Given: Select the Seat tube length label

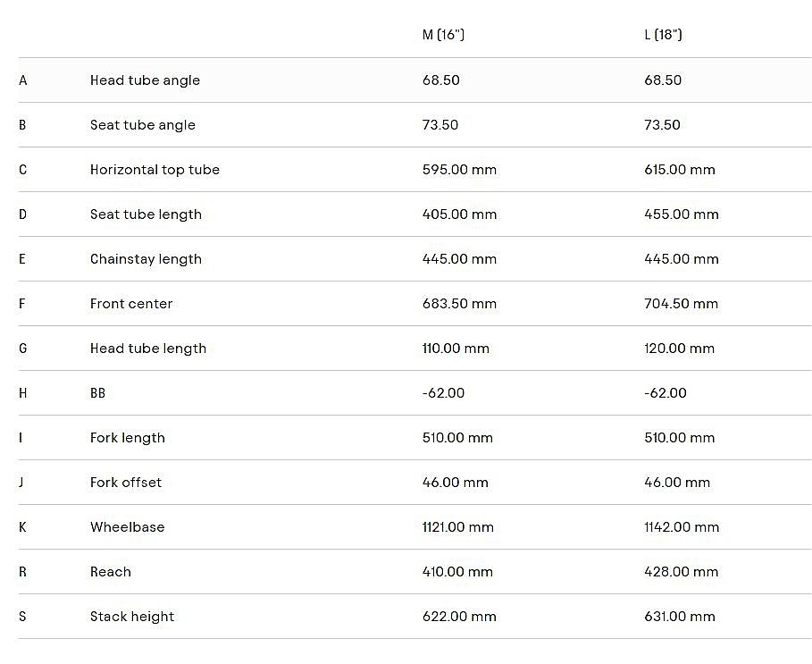Looking at the screenshot, I should pyautogui.click(x=146, y=214).
